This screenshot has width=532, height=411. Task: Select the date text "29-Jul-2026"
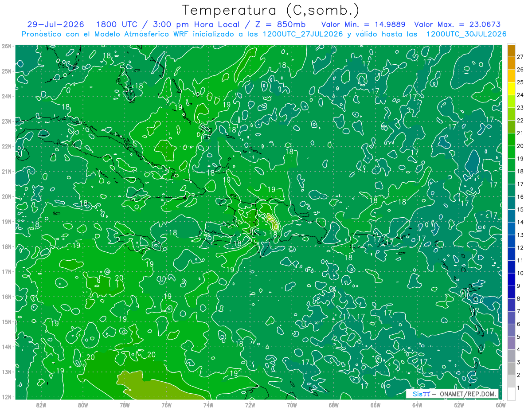point(55,24)
